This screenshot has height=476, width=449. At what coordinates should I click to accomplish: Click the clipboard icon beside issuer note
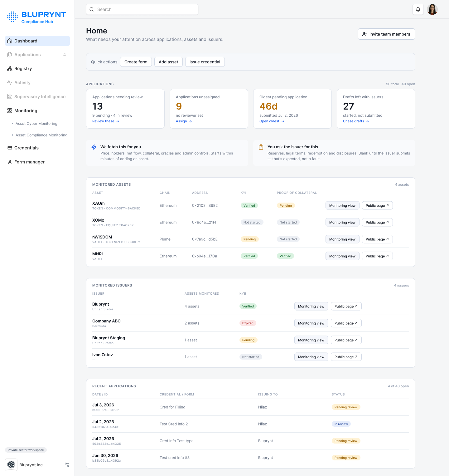pyautogui.click(x=261, y=147)
